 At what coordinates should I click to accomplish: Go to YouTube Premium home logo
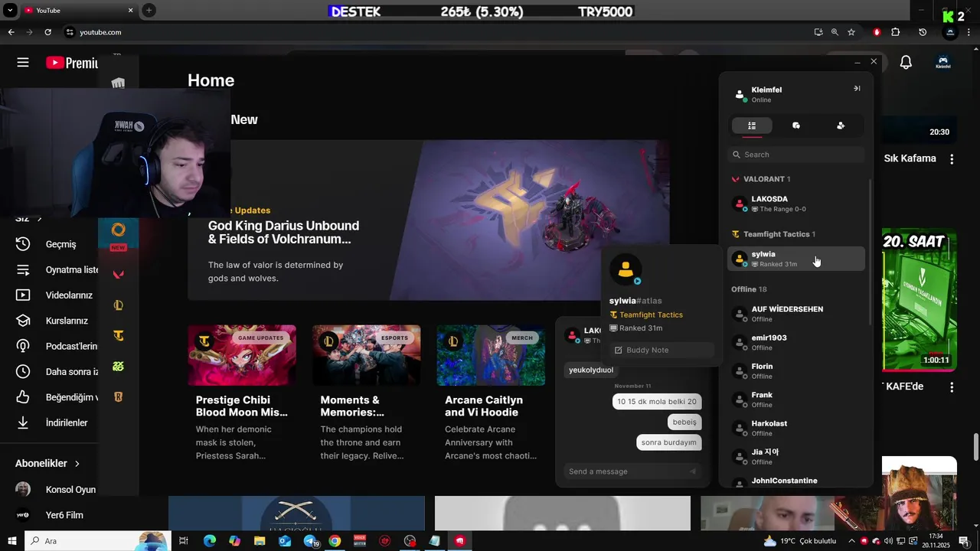pos(72,63)
